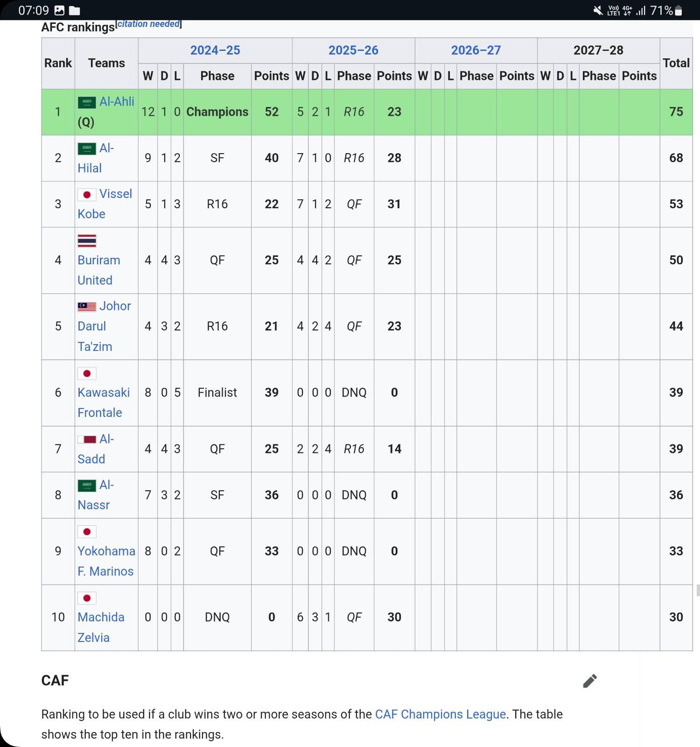Tap the battery icon in status bar

click(679, 11)
